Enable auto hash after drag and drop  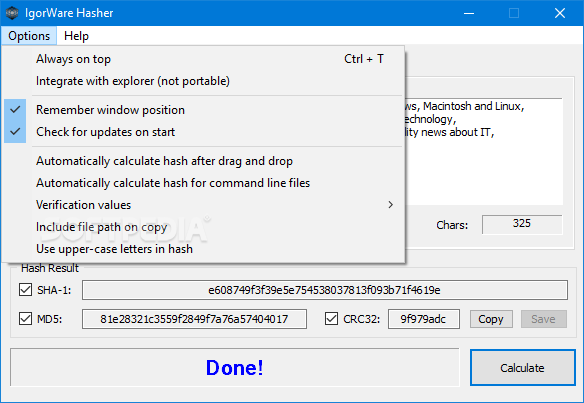(x=203, y=161)
